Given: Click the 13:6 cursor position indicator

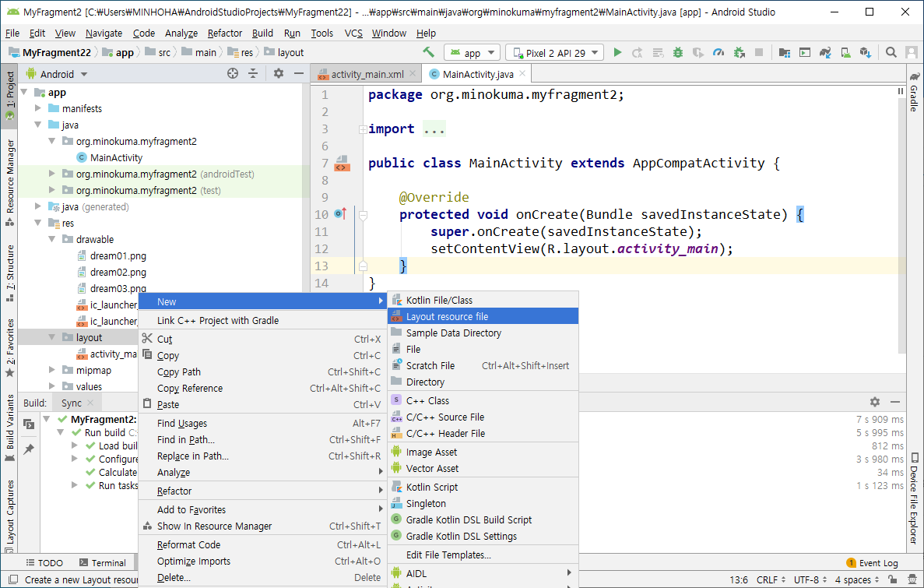Looking at the screenshot, I should pyautogui.click(x=739, y=579).
